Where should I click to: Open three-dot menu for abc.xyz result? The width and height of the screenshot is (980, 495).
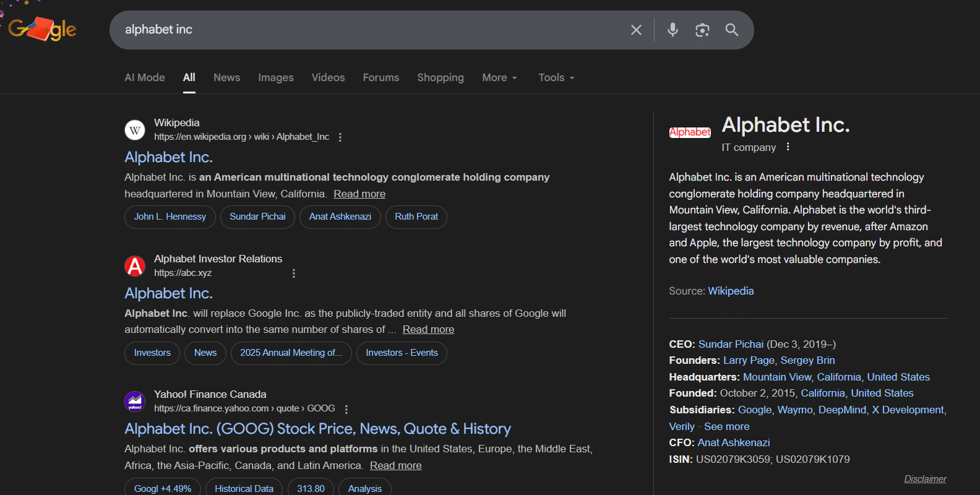(294, 273)
